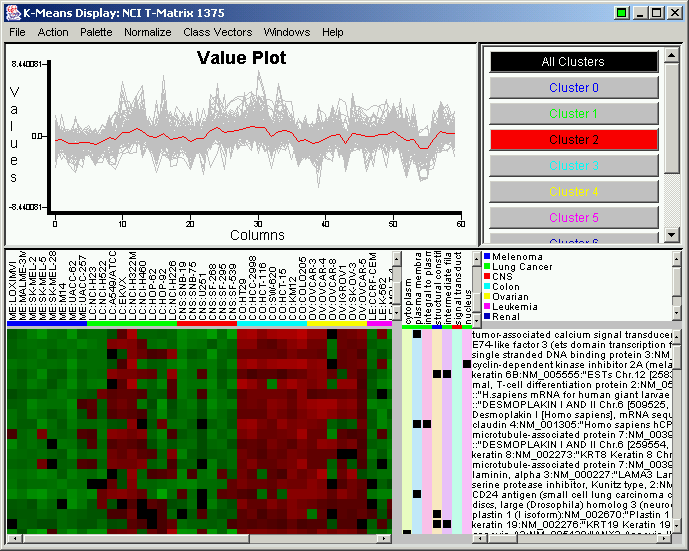
Task: Click the Cluster 4 button
Action: pos(573,192)
